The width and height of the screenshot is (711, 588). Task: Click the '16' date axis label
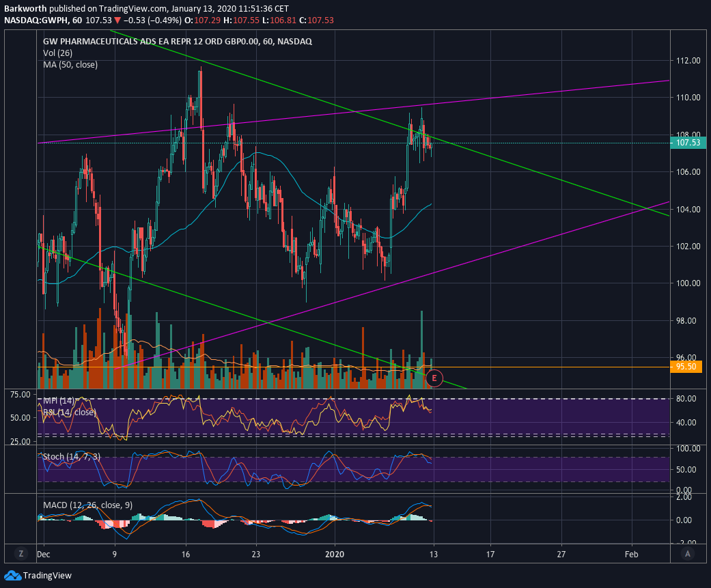pyautogui.click(x=186, y=554)
